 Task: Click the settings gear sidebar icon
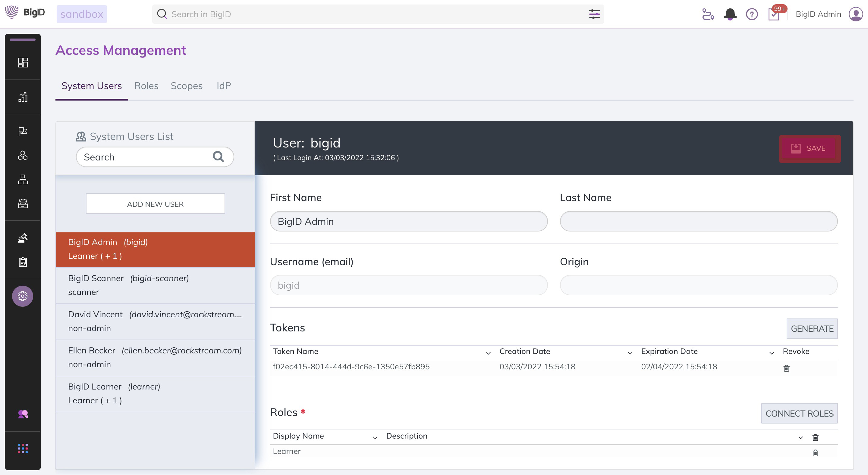[x=23, y=296]
